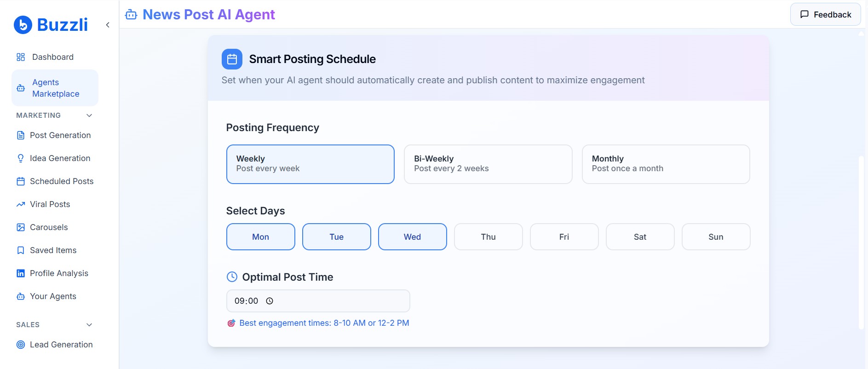The height and width of the screenshot is (369, 868).
Task: Open the Your Agents section
Action: [x=53, y=296]
